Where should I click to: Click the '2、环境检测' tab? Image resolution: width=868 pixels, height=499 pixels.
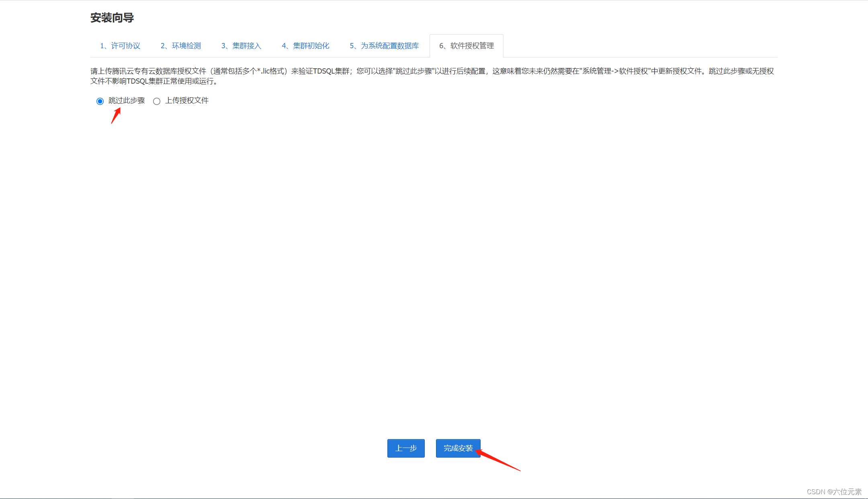pos(191,45)
